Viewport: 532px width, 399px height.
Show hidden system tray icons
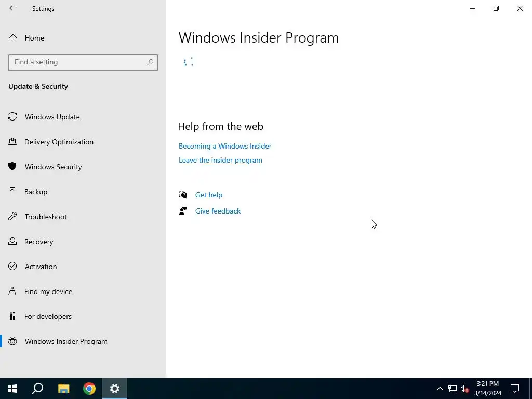[x=440, y=389]
